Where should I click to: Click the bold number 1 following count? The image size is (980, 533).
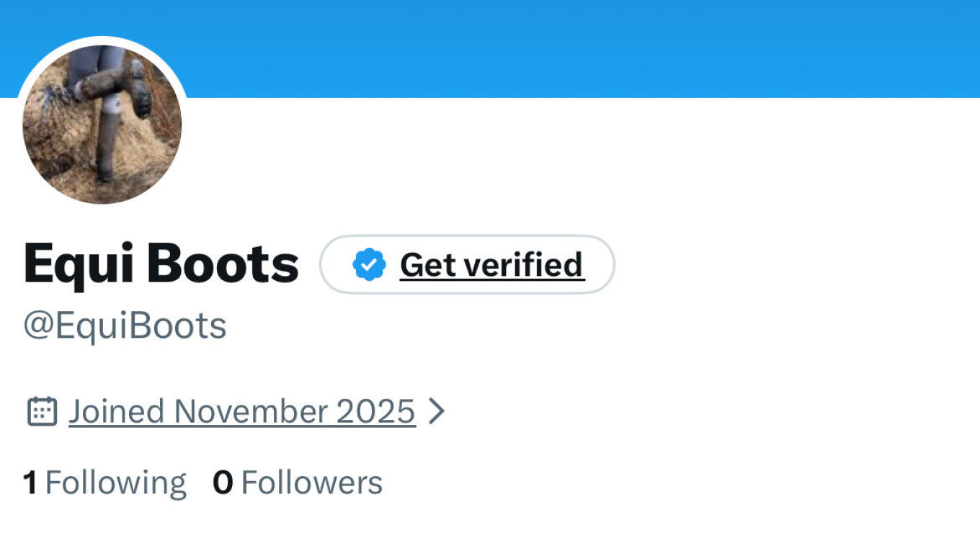[30, 483]
